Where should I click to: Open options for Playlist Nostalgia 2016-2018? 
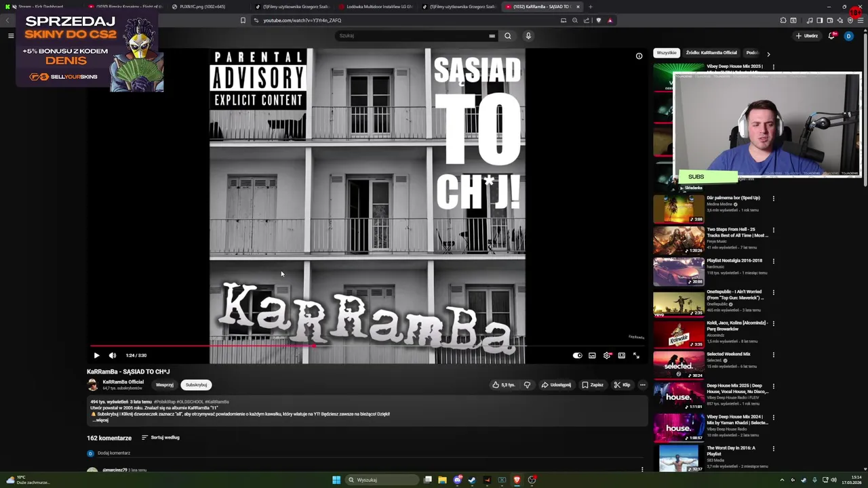(773, 261)
